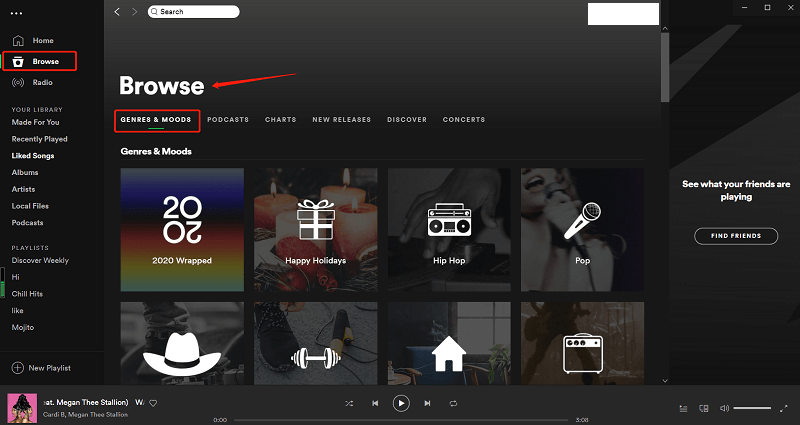Skip to the next track
The image size is (800, 425).
click(x=428, y=404)
